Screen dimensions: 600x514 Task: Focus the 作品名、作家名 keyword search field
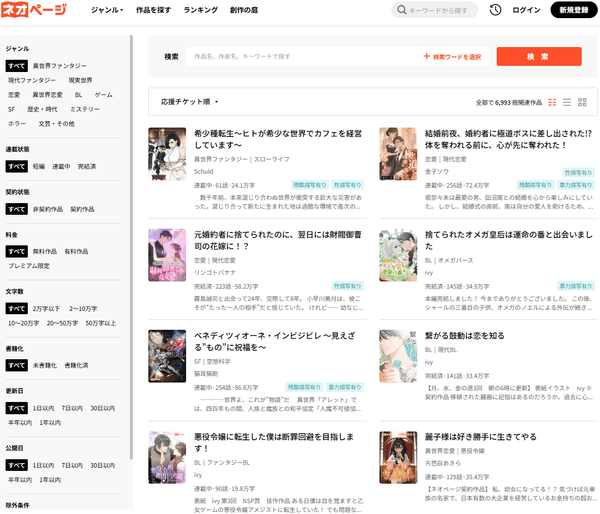tap(300, 57)
